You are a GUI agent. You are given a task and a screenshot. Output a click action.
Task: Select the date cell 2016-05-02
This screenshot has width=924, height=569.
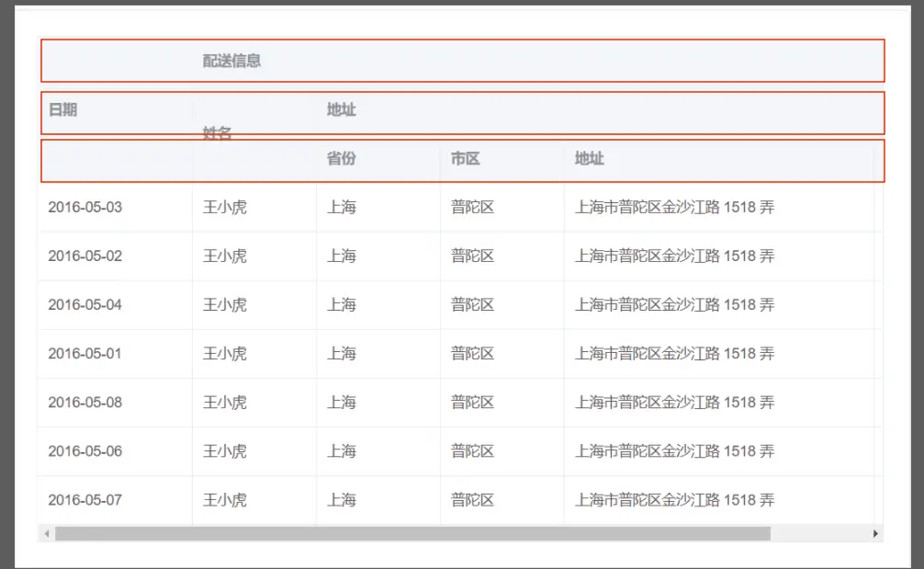[x=85, y=256]
